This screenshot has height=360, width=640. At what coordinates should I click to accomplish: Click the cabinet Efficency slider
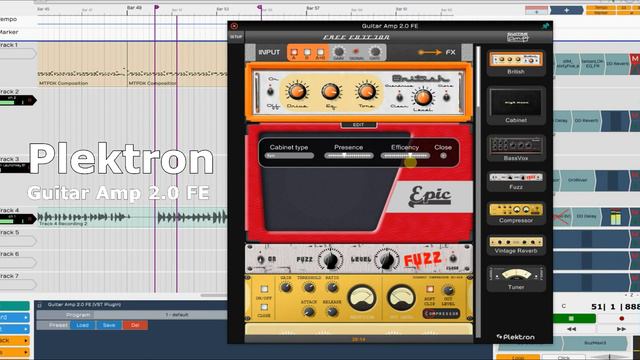coord(405,156)
